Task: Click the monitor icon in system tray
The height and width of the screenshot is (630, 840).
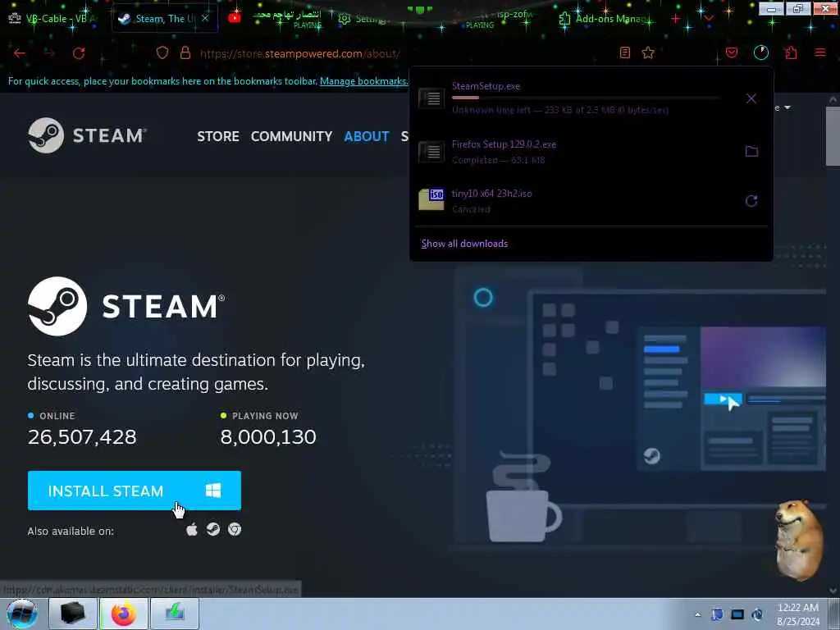Action: click(737, 614)
